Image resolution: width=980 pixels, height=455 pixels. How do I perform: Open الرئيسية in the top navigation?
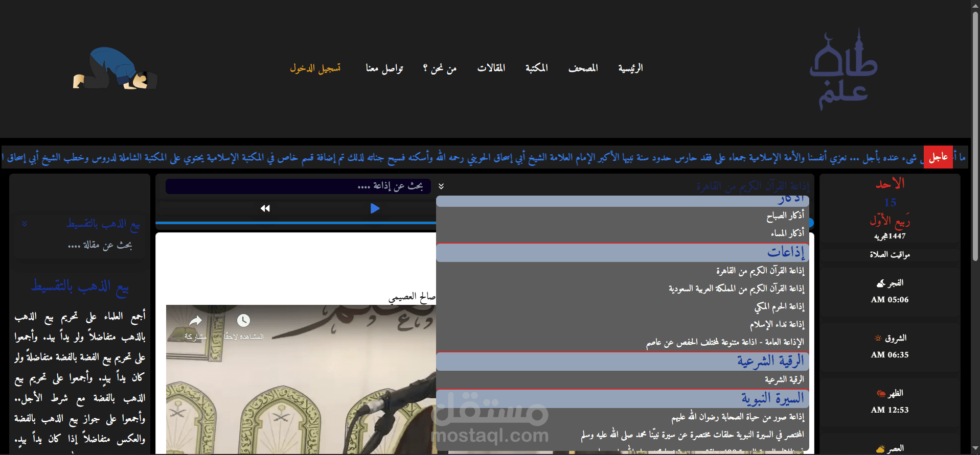pos(630,68)
